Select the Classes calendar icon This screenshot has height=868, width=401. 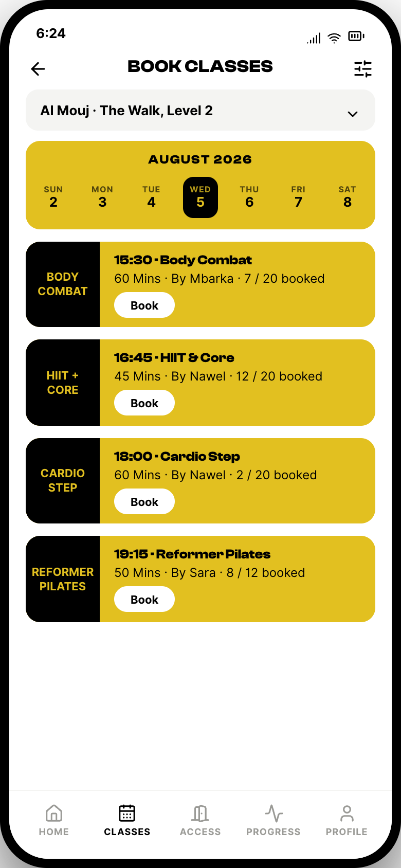(x=127, y=813)
